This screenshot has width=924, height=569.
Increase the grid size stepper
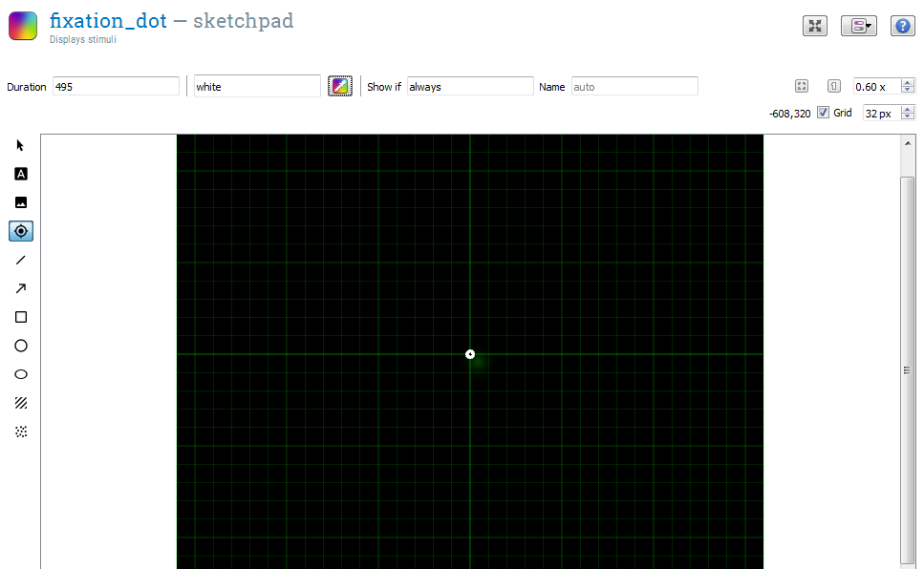click(908, 109)
